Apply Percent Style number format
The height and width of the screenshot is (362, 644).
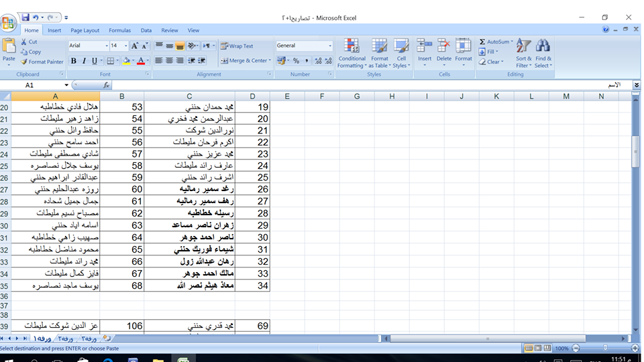point(296,61)
